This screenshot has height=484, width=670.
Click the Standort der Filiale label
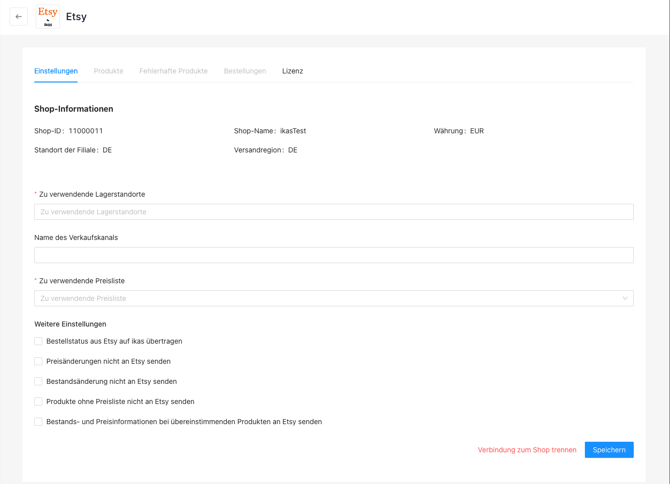(66, 150)
